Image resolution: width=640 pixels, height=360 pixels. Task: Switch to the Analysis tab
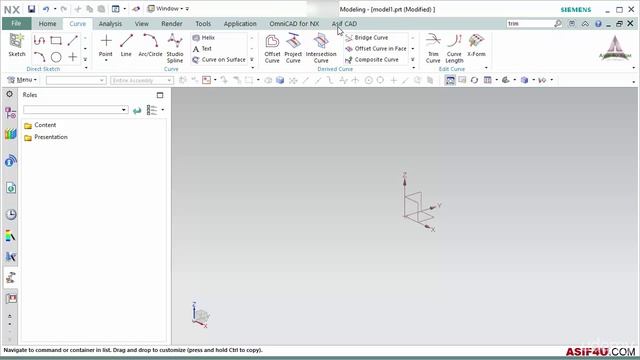(110, 24)
